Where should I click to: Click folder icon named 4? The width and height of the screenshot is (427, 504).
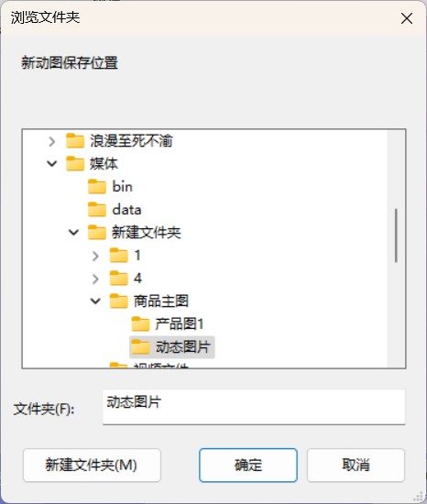point(118,279)
